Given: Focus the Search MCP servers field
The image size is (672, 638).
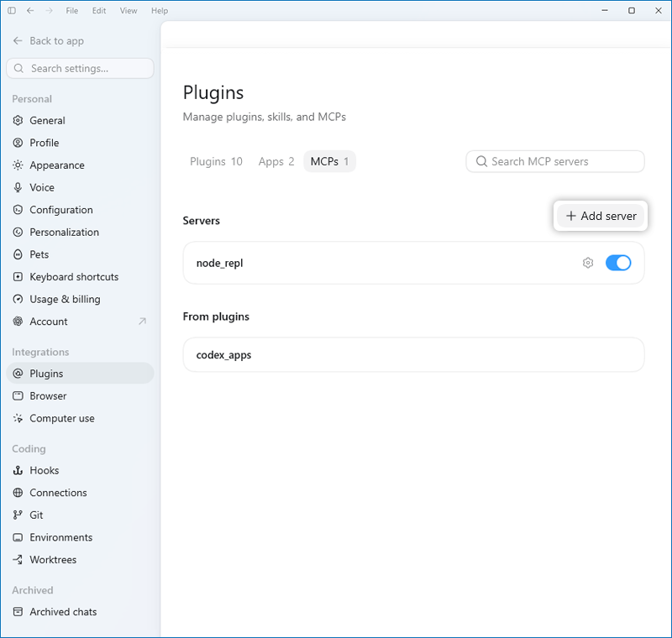Looking at the screenshot, I should tap(555, 161).
